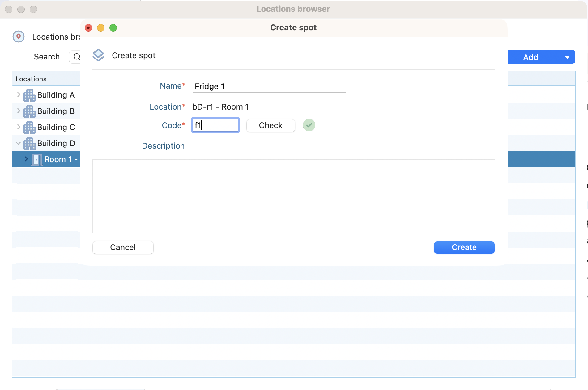Close the Create spot dialog window
The image size is (588, 390).
[x=88, y=28]
